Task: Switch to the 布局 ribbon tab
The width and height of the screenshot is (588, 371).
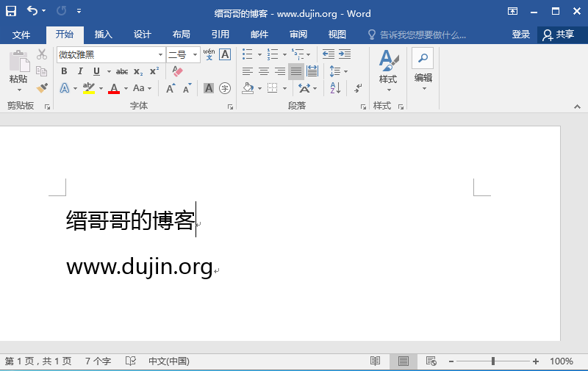Action: (x=181, y=35)
